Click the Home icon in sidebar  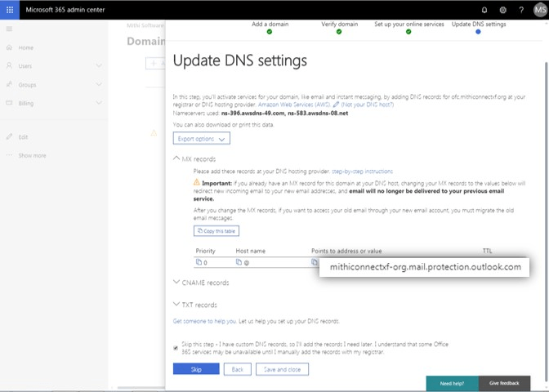pos(10,47)
